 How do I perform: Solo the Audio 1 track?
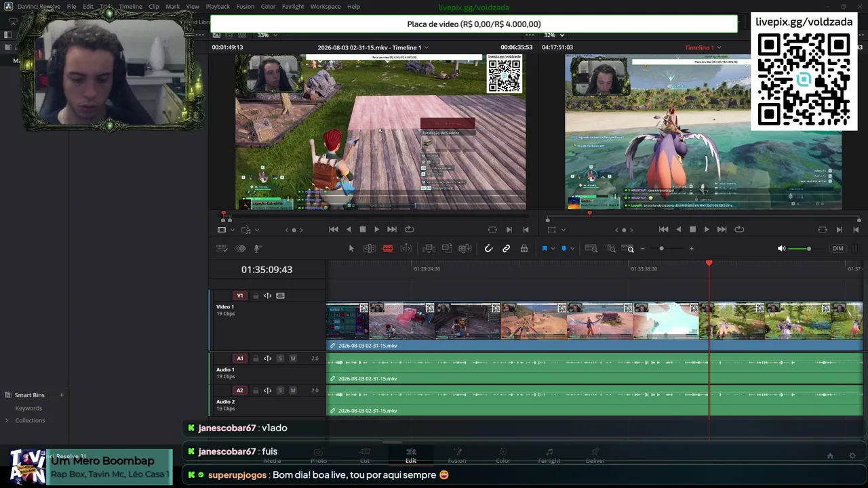coord(280,359)
